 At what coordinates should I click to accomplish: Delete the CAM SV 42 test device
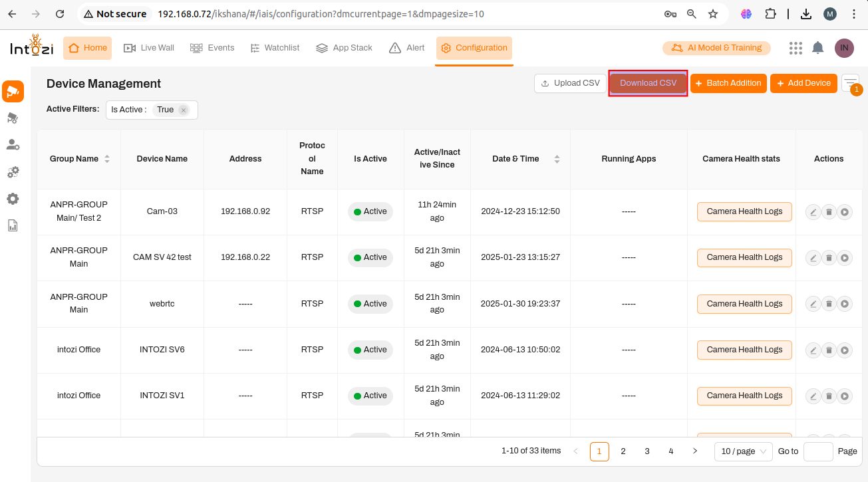click(x=829, y=258)
